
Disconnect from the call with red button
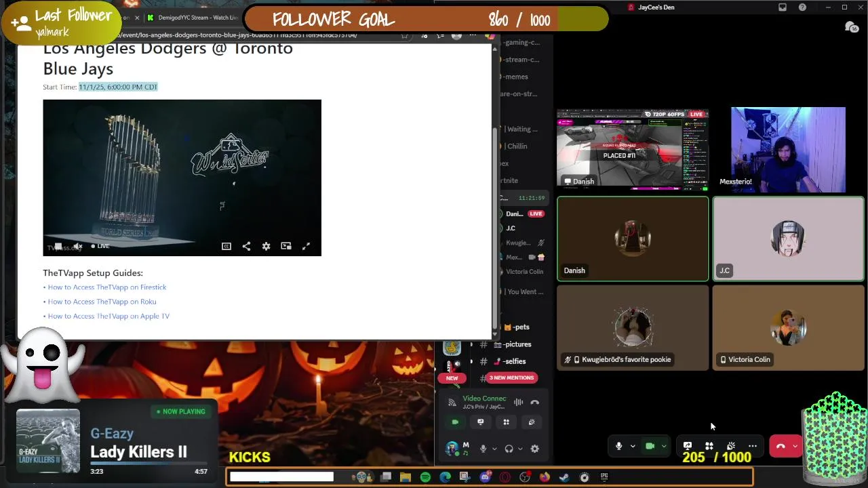(781, 446)
